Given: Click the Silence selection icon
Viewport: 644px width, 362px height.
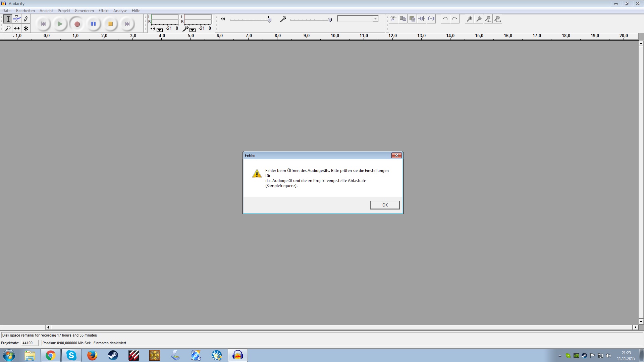Looking at the screenshot, I should 431,19.
